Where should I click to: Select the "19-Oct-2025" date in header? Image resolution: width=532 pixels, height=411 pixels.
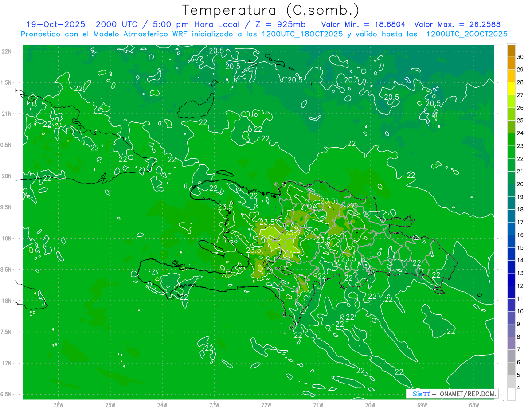(55, 25)
